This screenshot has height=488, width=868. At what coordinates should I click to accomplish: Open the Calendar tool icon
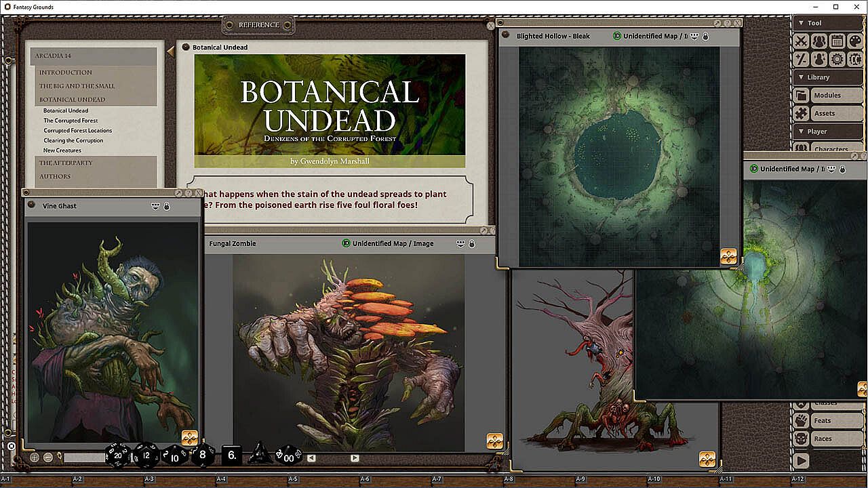[837, 41]
